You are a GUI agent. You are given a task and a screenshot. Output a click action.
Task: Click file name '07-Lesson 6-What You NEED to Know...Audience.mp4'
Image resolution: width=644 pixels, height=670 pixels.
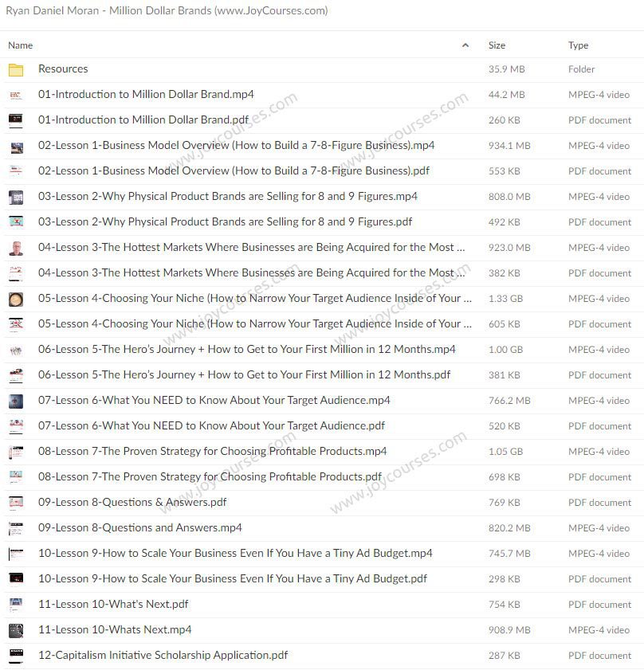(x=214, y=401)
